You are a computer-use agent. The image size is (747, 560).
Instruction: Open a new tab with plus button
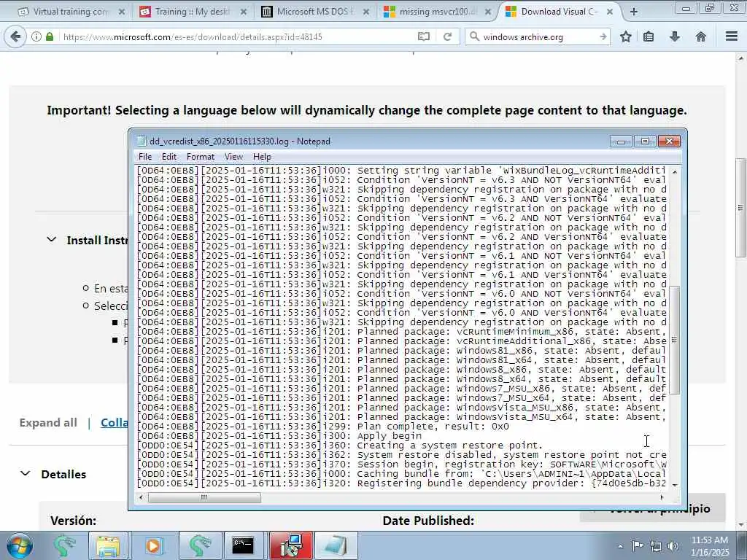coord(634,12)
